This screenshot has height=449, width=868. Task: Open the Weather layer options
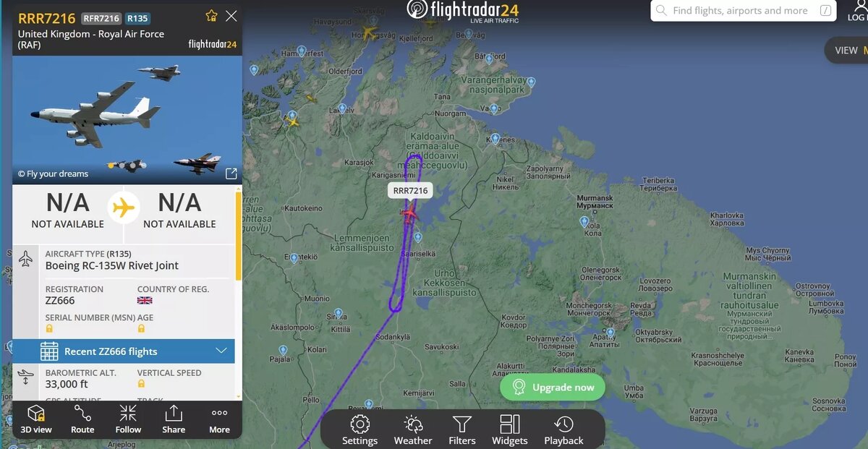(x=413, y=430)
